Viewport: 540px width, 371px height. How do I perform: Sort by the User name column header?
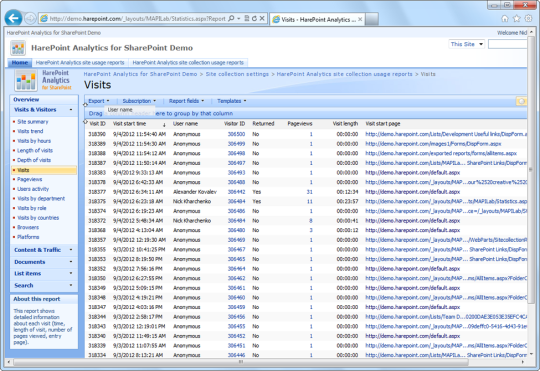point(185,124)
